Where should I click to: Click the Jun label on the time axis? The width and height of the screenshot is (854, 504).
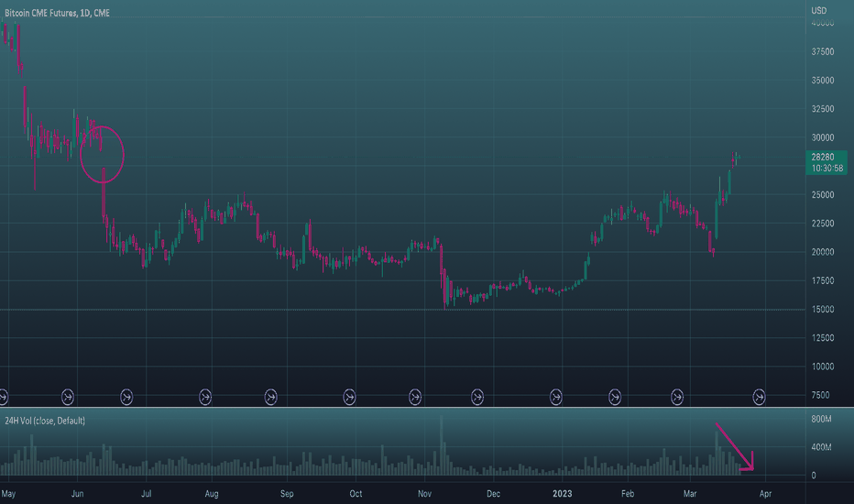coord(77,494)
